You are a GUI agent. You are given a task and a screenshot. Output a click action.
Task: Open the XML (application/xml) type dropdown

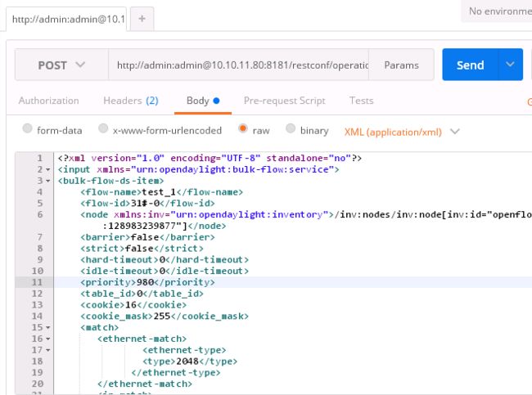click(402, 132)
